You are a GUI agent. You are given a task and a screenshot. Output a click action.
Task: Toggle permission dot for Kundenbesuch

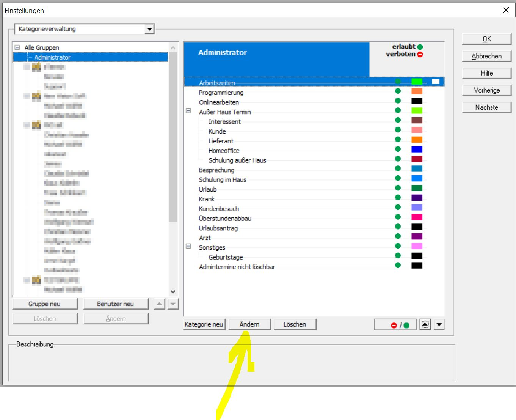click(x=398, y=207)
